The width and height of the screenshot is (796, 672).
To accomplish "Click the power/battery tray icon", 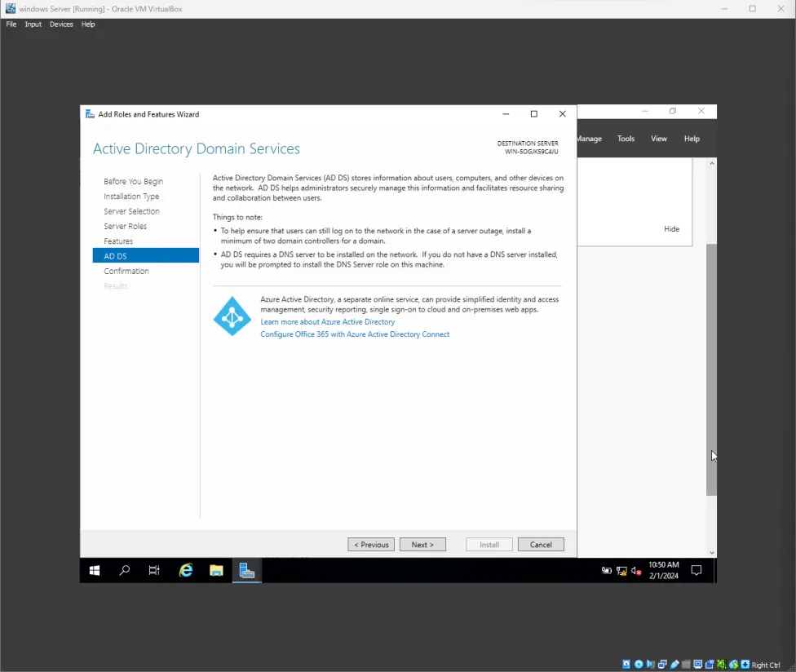I will tap(607, 571).
